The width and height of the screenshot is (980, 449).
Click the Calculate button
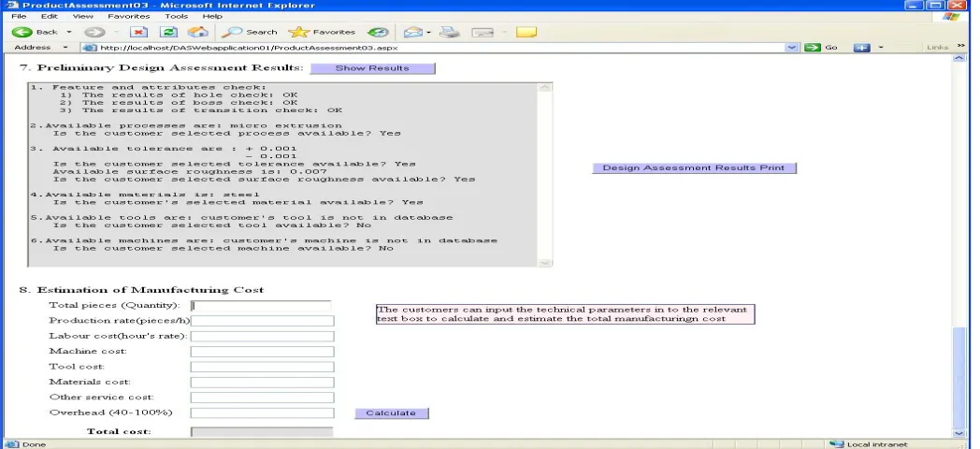point(391,413)
